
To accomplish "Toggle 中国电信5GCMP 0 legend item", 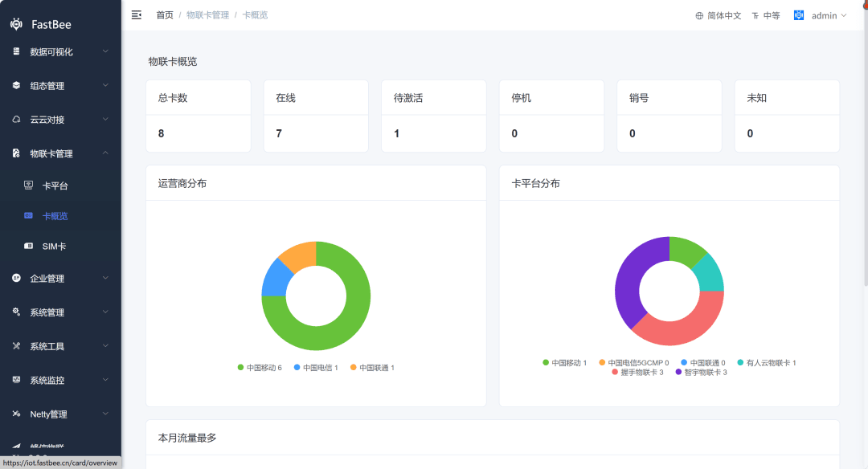I will point(634,363).
